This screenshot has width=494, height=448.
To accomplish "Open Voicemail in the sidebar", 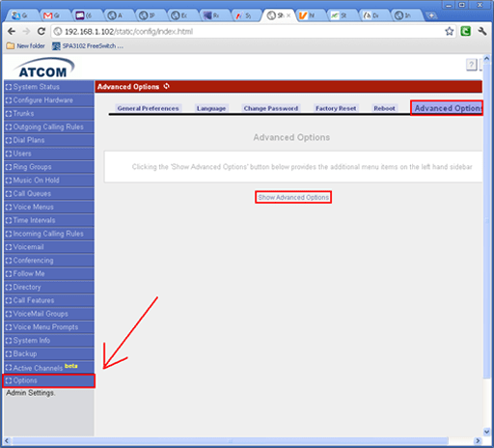I will (x=49, y=247).
